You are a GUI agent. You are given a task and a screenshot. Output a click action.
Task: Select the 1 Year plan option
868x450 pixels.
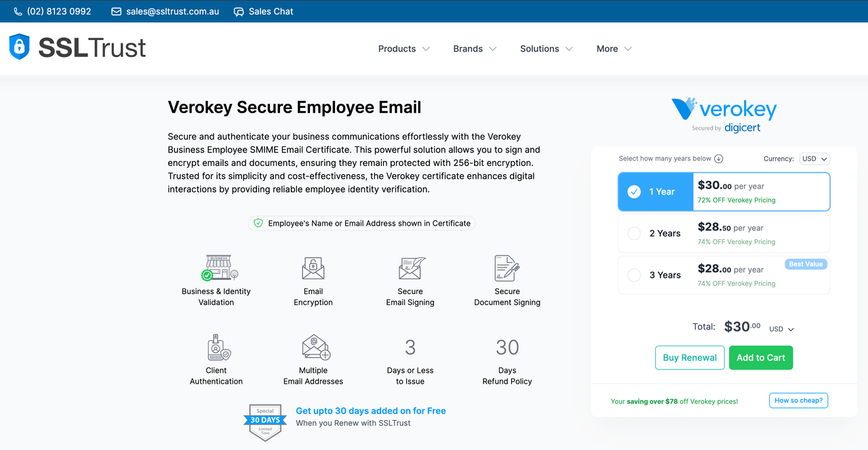tap(634, 192)
